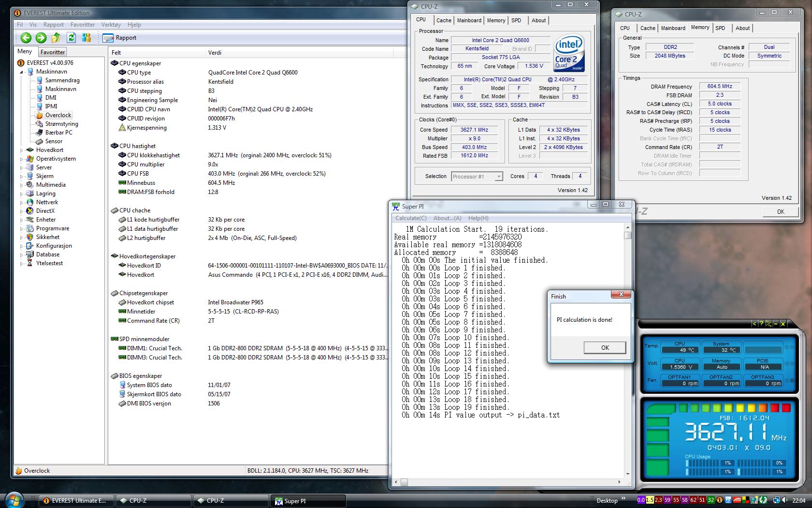Click the Felt column header in EVEREST

[x=158, y=52]
